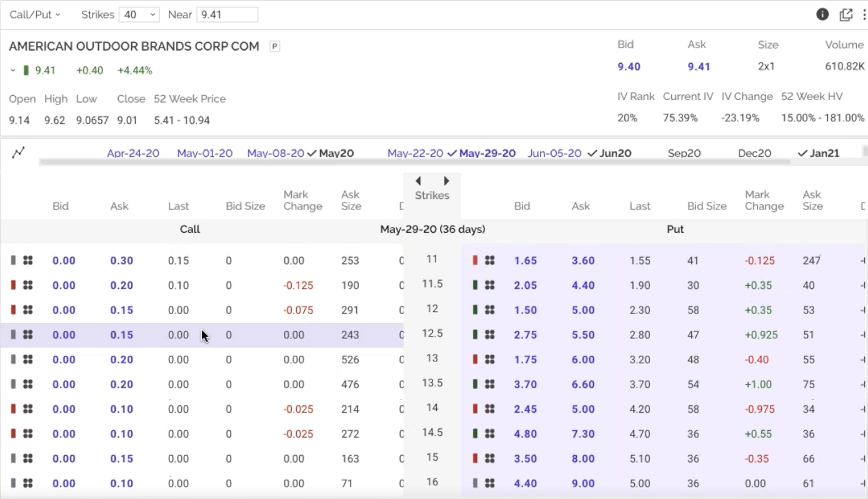
Task: Click grid icon on 12.5 strike put row
Action: click(489, 335)
